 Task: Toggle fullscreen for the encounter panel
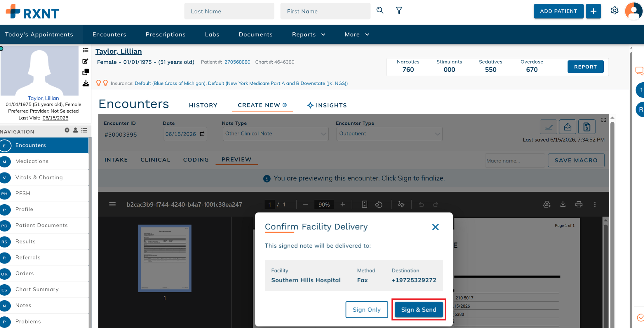point(603,120)
